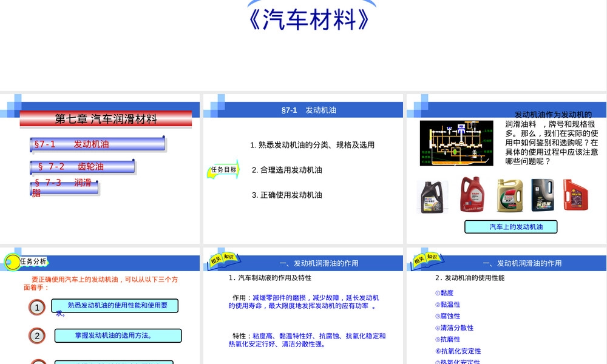Click the header above 2. 发动机油的使用性能
607x364 pixels.
(522, 263)
